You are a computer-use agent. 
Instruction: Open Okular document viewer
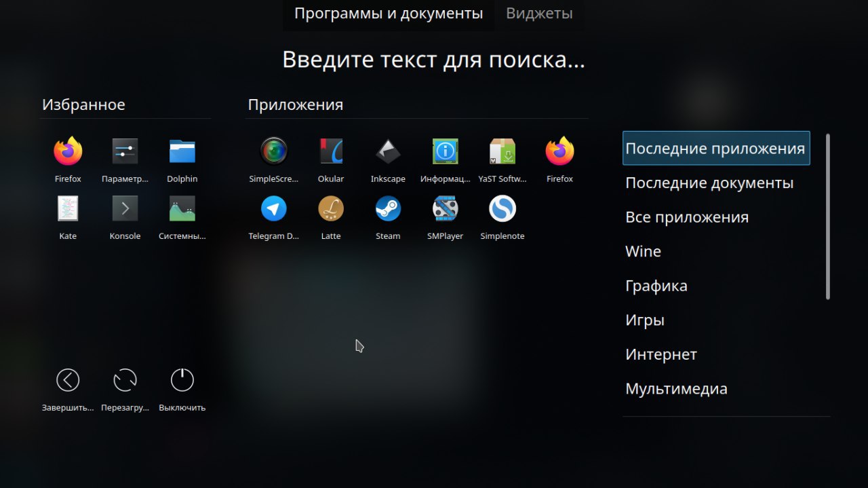pos(331,151)
